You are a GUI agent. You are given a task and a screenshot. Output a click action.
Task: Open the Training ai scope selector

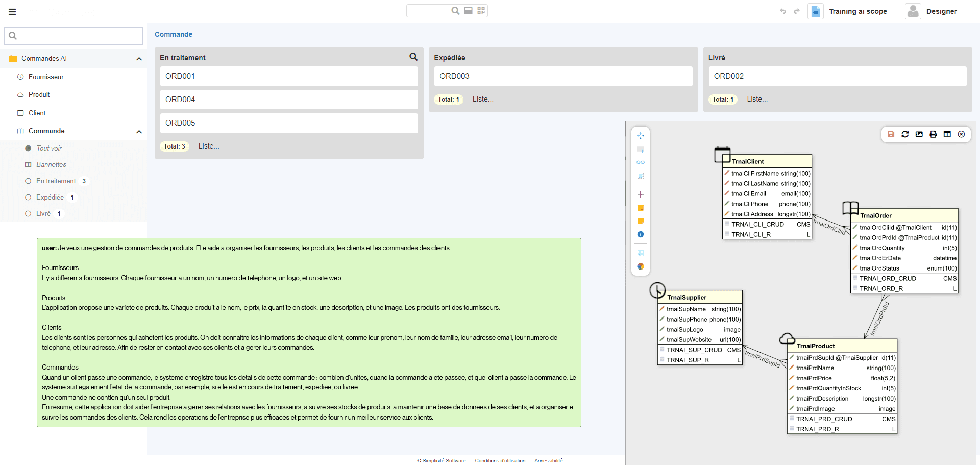pyautogui.click(x=848, y=11)
